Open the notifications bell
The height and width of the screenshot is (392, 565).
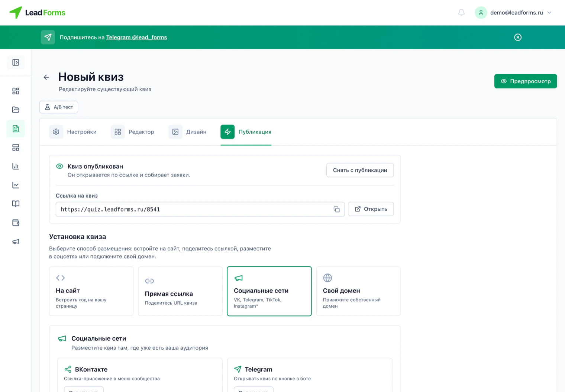461,13
